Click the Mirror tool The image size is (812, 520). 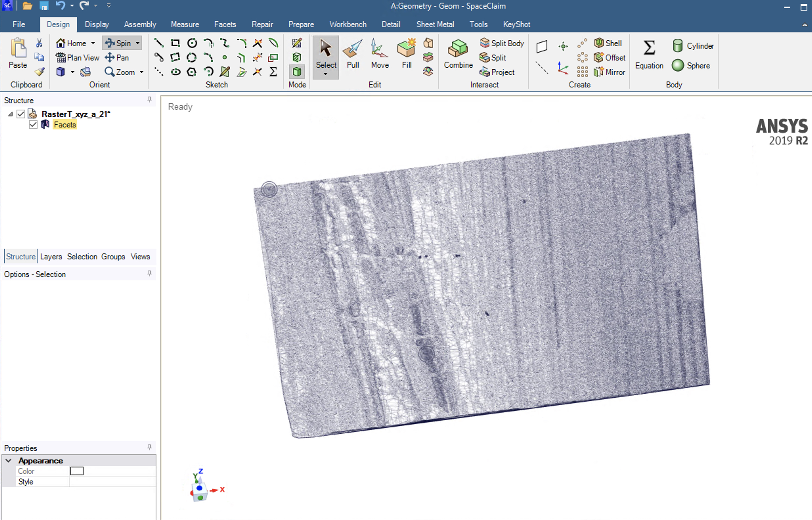[610, 72]
